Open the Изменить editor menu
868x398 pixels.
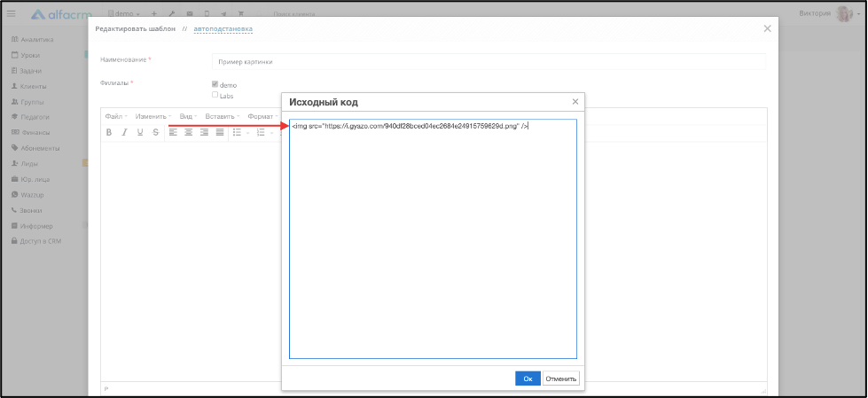(152, 116)
